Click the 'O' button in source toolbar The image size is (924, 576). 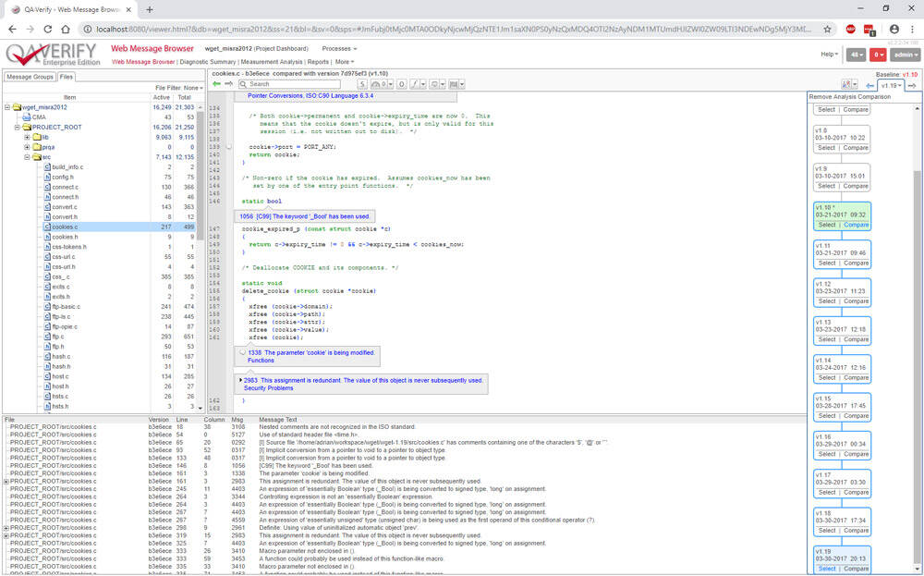(401, 84)
